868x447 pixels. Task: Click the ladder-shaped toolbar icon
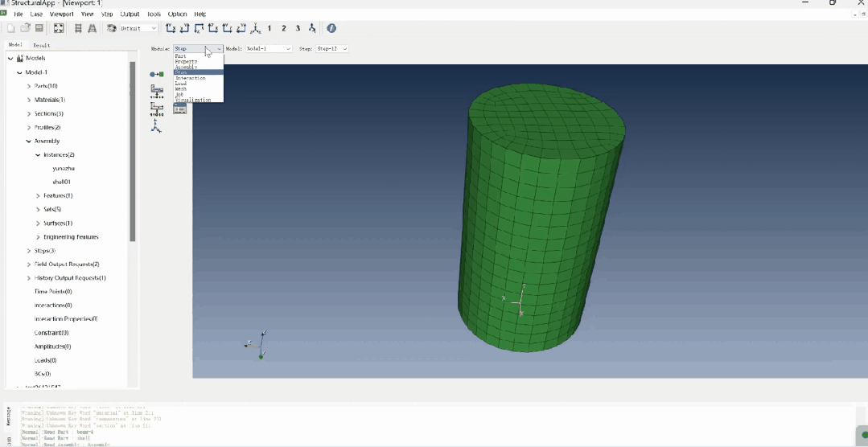coord(78,28)
